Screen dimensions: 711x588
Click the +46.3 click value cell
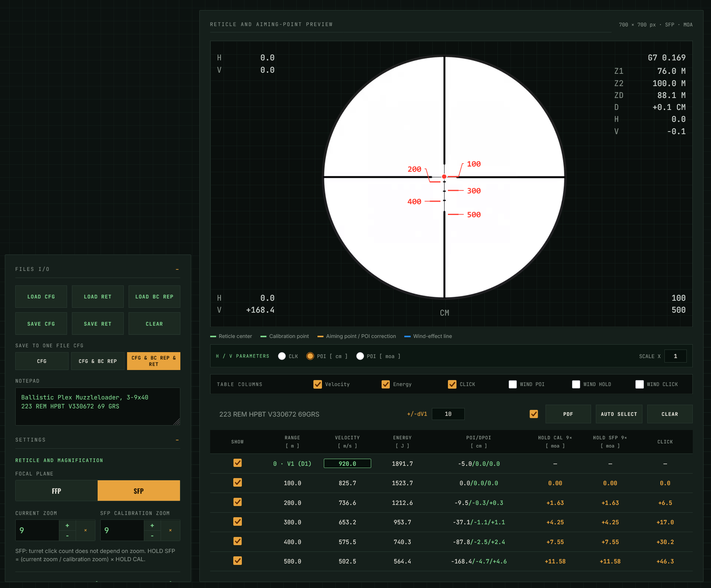[x=665, y=562]
